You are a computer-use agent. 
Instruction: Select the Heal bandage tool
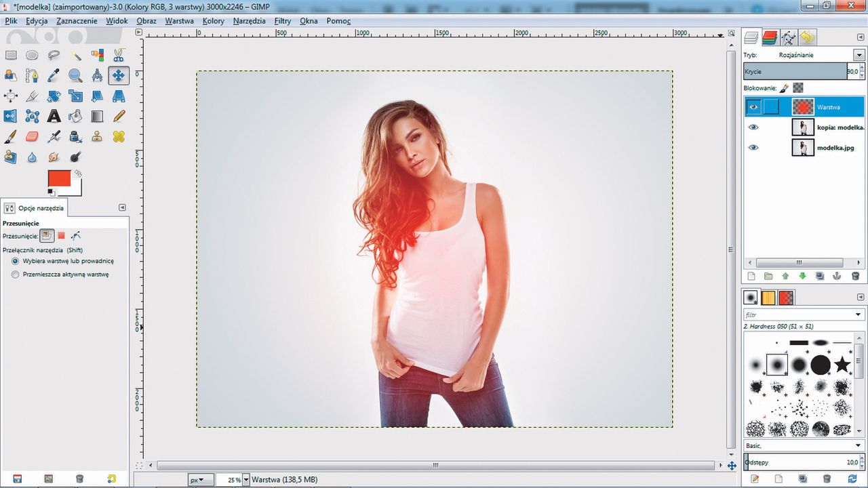[119, 137]
